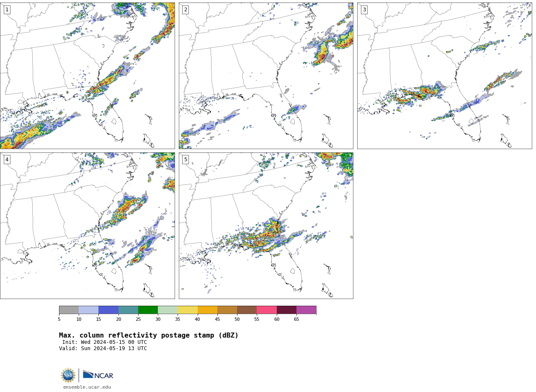The image size is (536, 392).
Task: Select the dark maroon 60-65 dBZ swatch
Action: pos(286,310)
